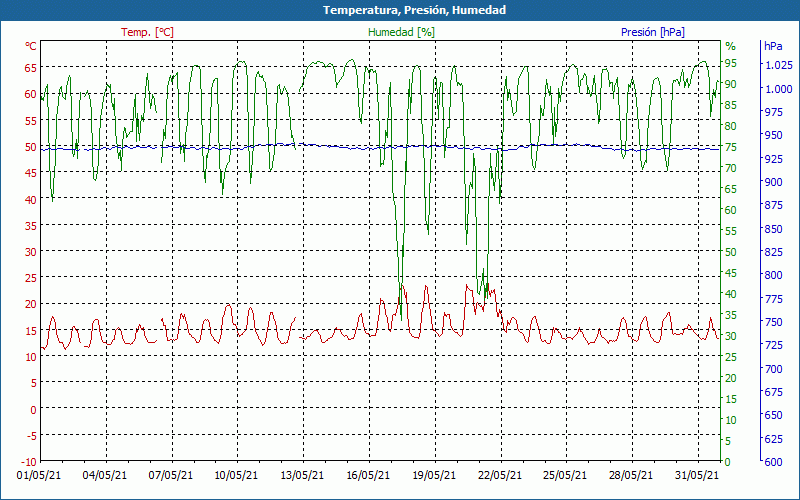Click the date label '01/05/21'
Image resolution: width=800 pixels, height=500 pixels.
click(x=39, y=475)
